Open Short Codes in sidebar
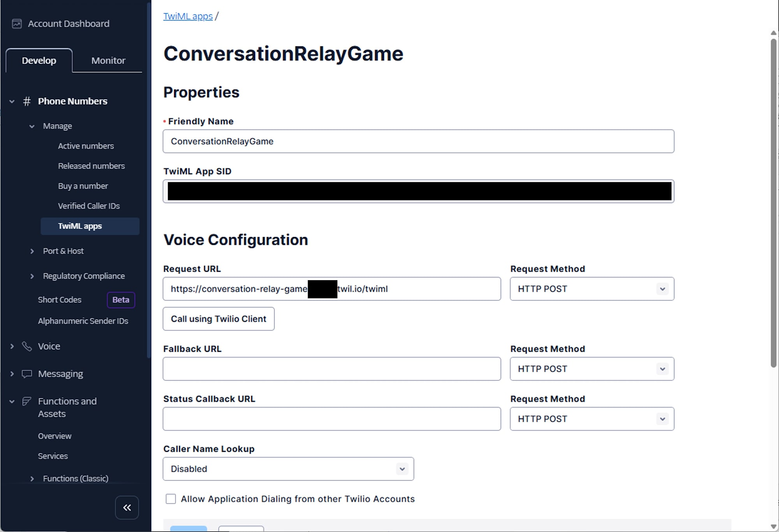 60,300
